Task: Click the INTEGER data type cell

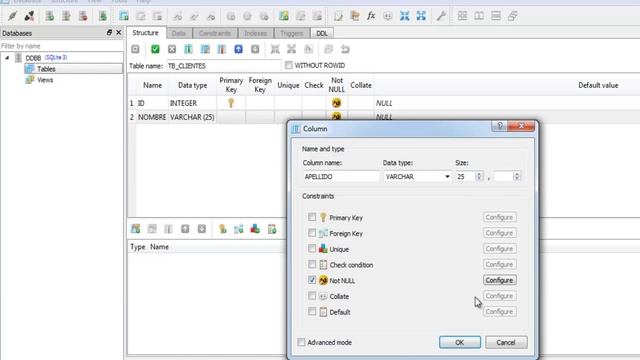Action: [192, 103]
